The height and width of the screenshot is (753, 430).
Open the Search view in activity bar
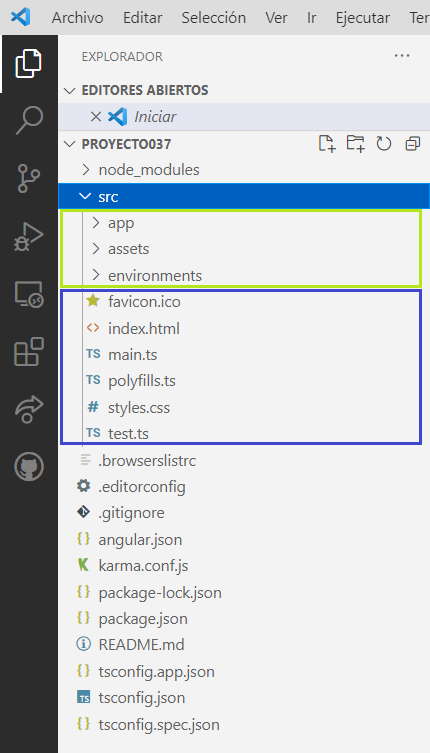(x=29, y=120)
